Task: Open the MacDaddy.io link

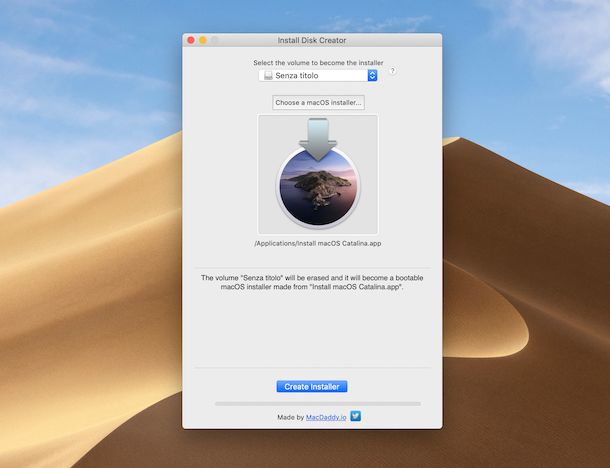Action: point(326,417)
